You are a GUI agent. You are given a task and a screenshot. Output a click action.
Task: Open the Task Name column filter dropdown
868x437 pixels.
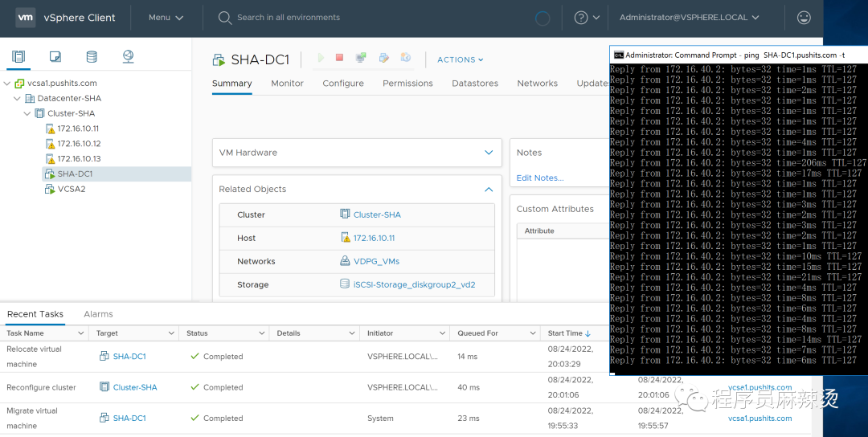(81, 333)
